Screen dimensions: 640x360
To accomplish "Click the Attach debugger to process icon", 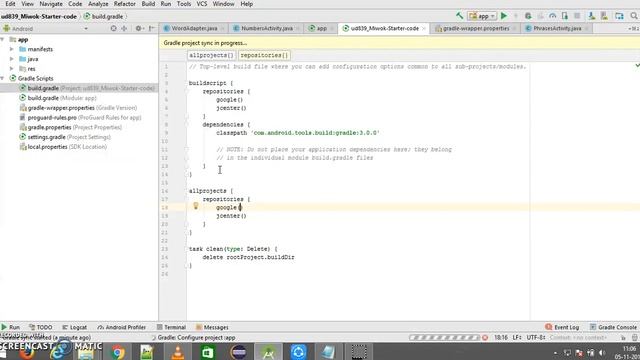I will click(564, 16).
